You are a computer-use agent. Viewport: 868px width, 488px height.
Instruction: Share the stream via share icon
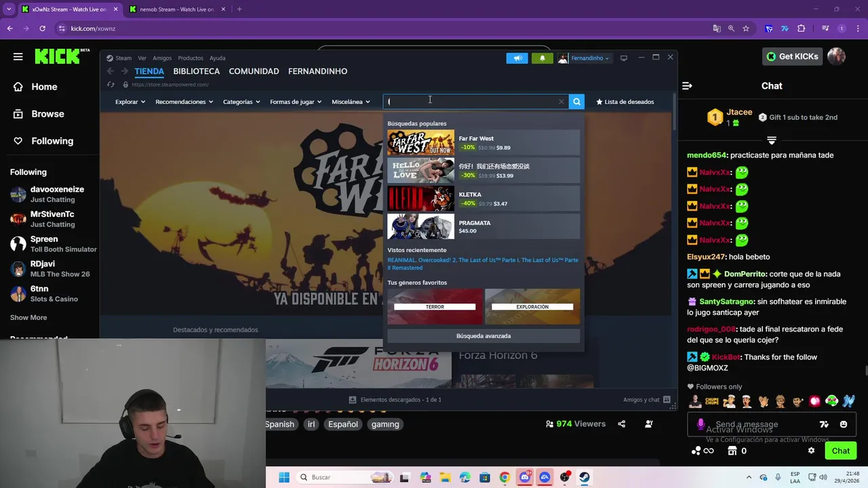click(621, 424)
